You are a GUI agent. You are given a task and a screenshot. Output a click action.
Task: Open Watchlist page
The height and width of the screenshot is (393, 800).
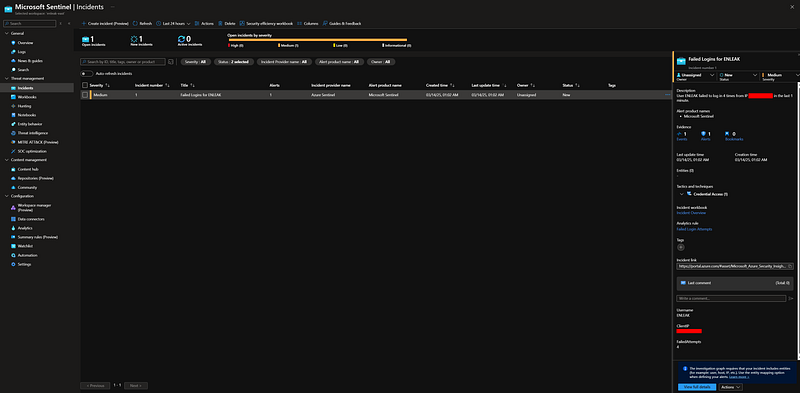[25, 246]
